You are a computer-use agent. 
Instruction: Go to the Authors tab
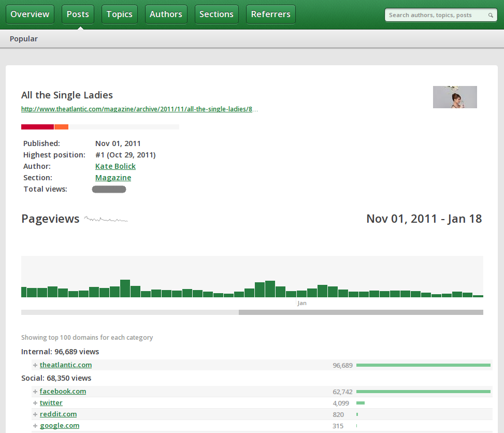pos(166,15)
